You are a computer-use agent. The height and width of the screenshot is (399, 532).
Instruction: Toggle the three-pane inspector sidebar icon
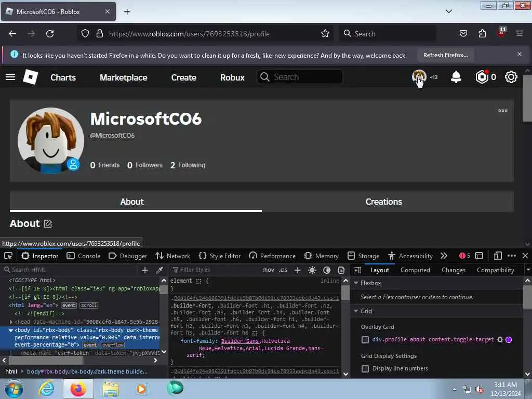tap(357, 270)
